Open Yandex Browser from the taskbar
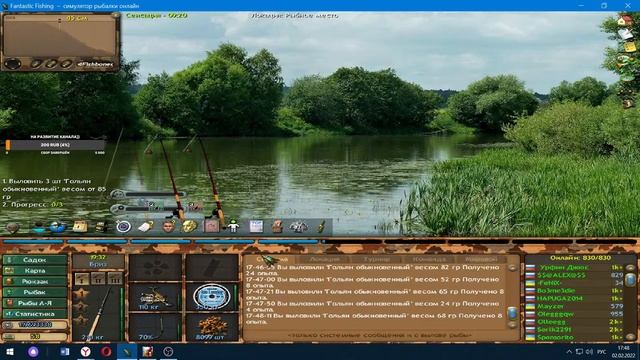Viewport: 640px width, 360px height. (x=85, y=351)
